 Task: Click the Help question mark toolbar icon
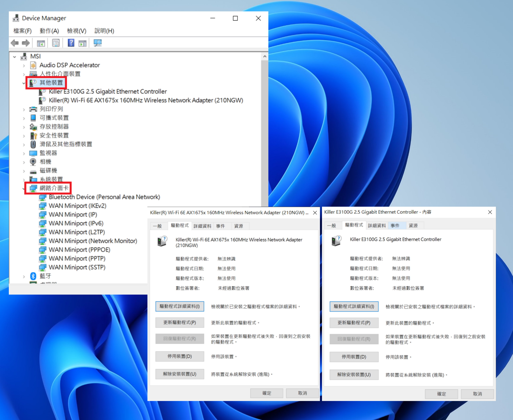pyautogui.click(x=71, y=43)
